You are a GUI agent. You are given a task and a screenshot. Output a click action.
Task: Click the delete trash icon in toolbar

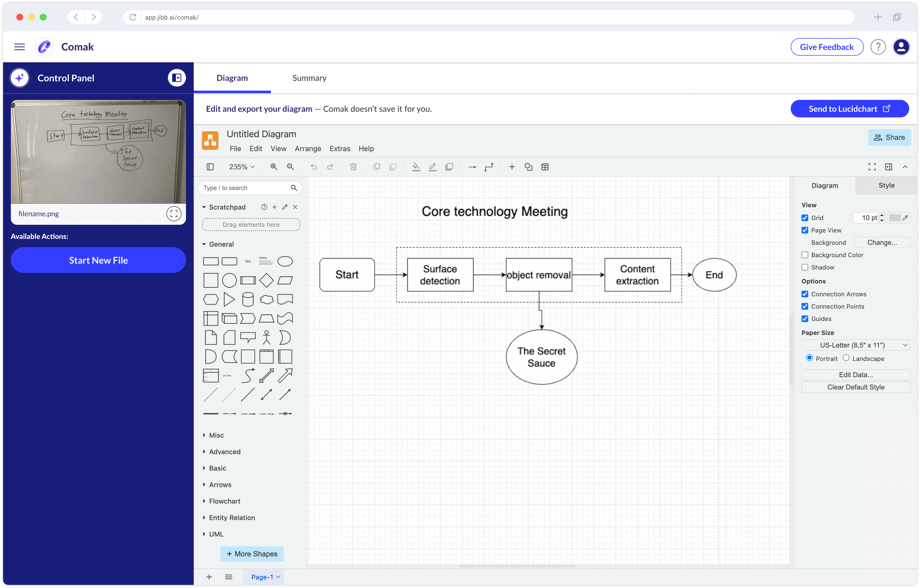pos(353,167)
